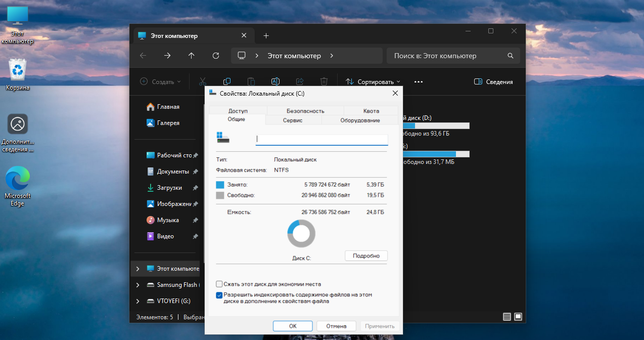The height and width of the screenshot is (340, 644).
Task: Expand the VTOYEFI (G:) tree node
Action: tap(137, 301)
